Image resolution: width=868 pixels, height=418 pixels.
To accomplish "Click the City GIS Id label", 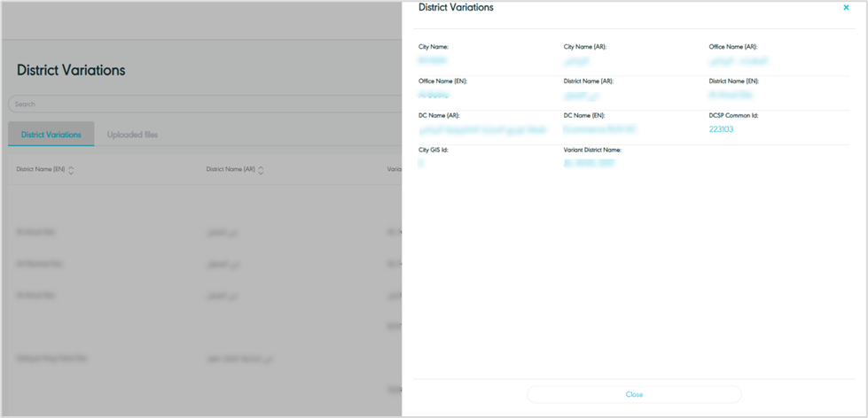I will coord(433,150).
